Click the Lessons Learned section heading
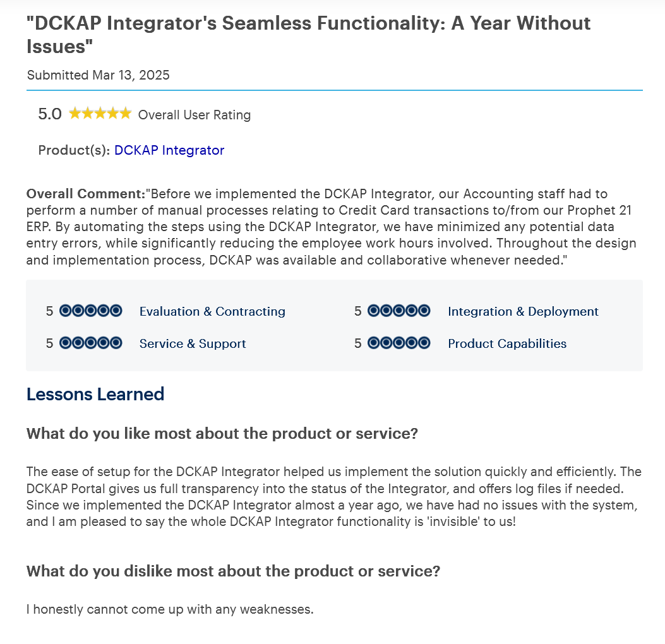The width and height of the screenshot is (665, 644). [95, 394]
